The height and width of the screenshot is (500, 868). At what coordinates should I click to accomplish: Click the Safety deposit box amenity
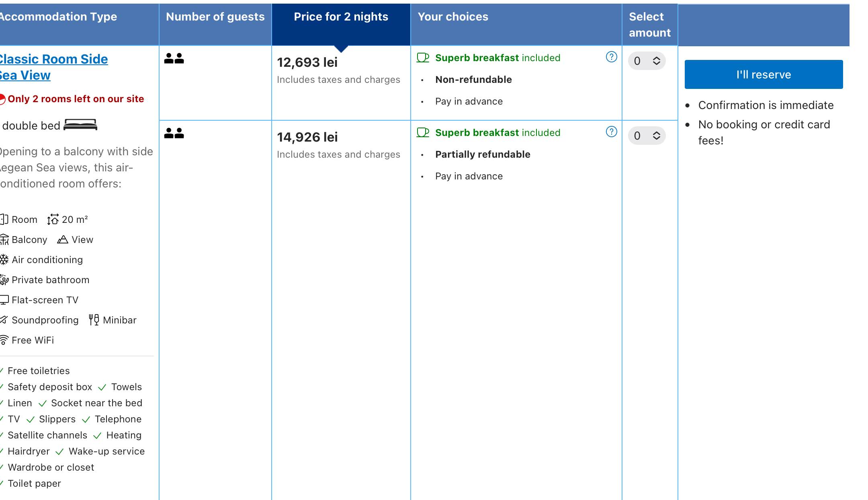(x=50, y=387)
